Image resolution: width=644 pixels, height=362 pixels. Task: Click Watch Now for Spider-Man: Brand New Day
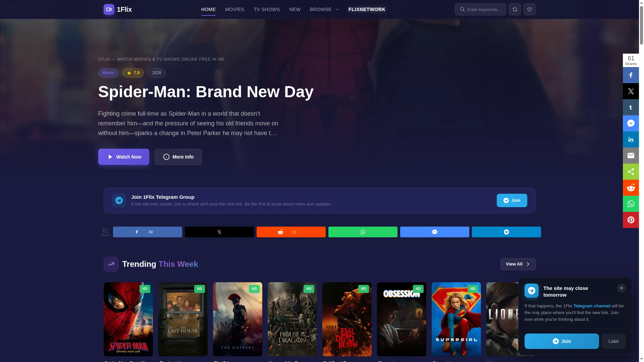click(x=124, y=157)
